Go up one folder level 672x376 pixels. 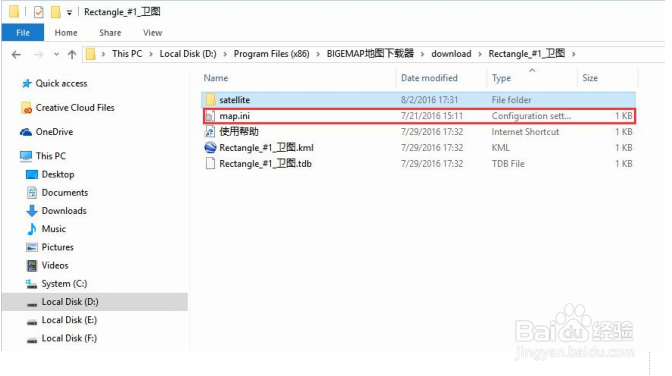coord(72,54)
